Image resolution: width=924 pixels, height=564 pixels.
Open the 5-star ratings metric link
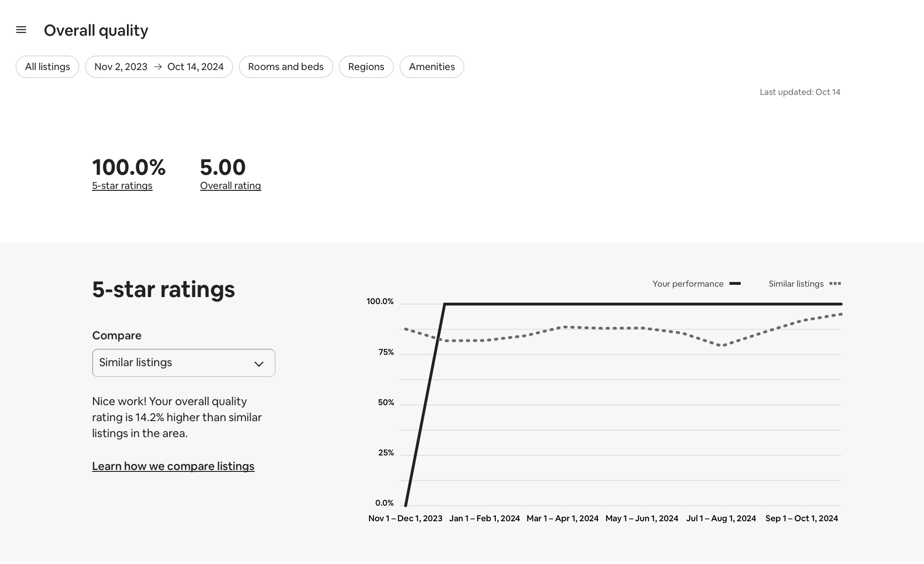point(122,186)
